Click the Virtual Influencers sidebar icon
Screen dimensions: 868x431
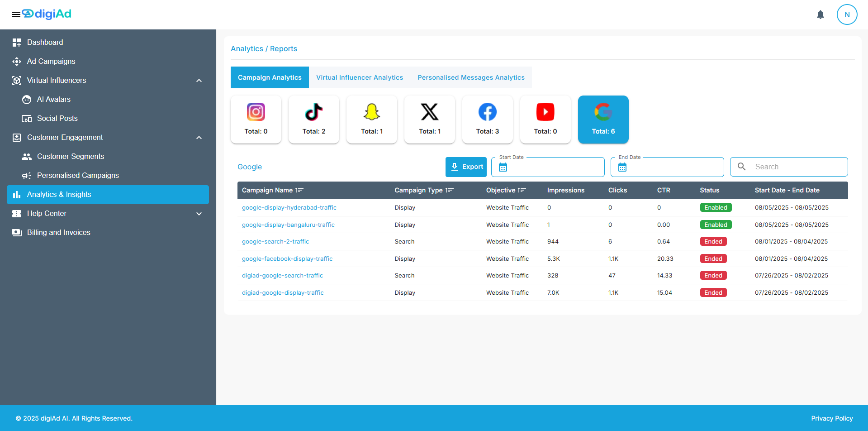[17, 81]
